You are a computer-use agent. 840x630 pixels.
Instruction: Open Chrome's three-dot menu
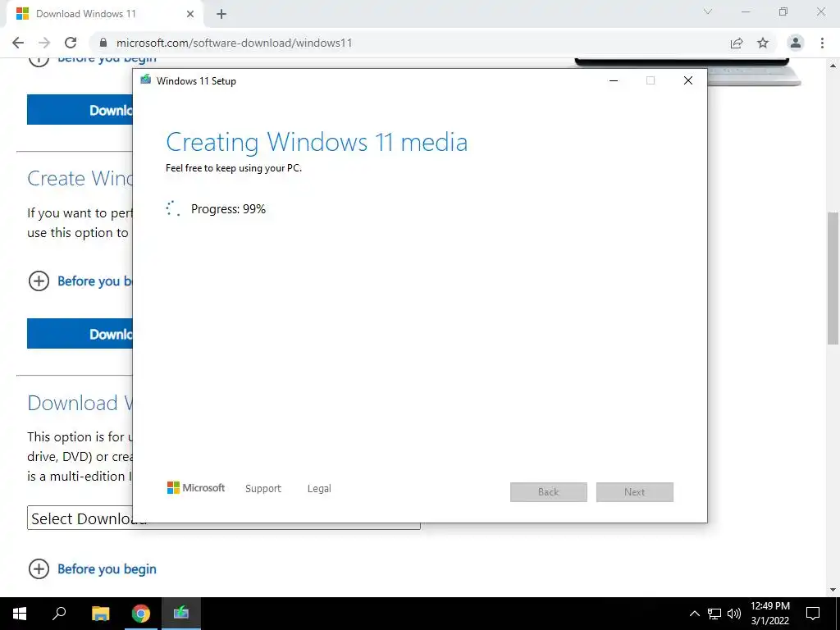point(822,43)
